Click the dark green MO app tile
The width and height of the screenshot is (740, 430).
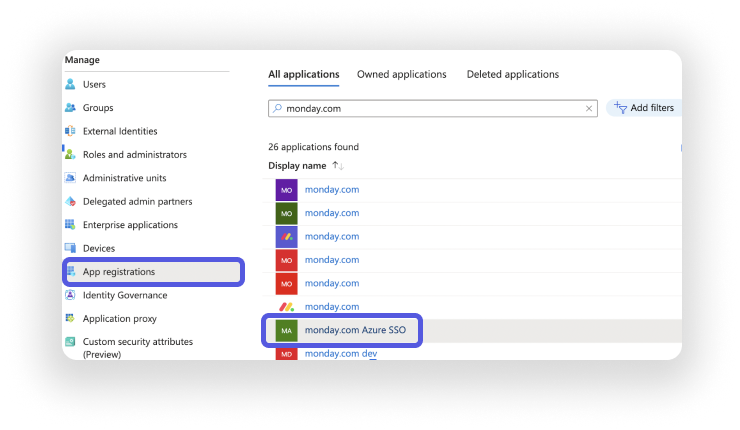coord(286,213)
